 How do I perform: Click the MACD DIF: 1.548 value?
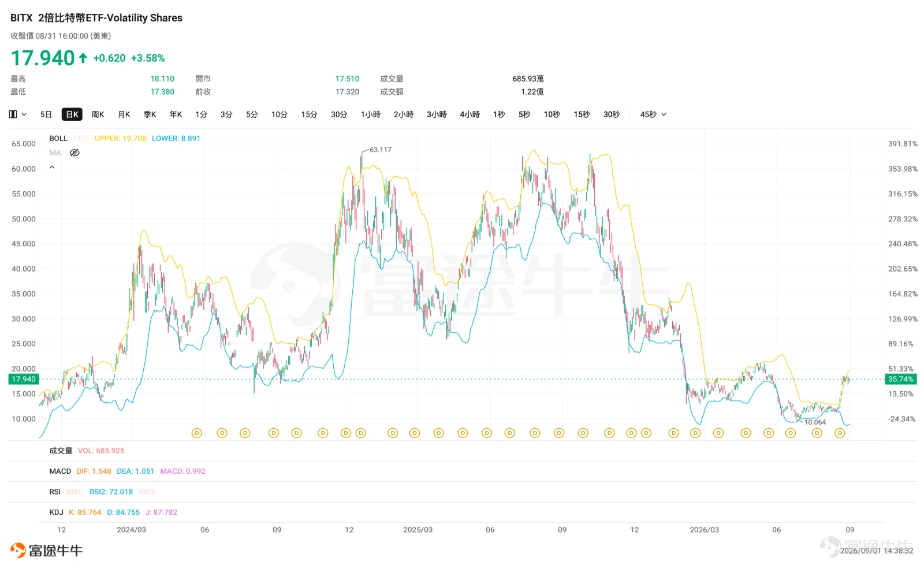(94, 472)
